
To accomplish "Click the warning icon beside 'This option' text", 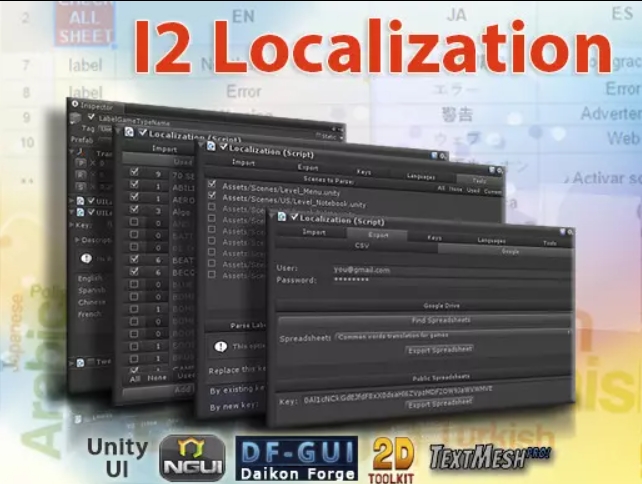I will coord(221,346).
